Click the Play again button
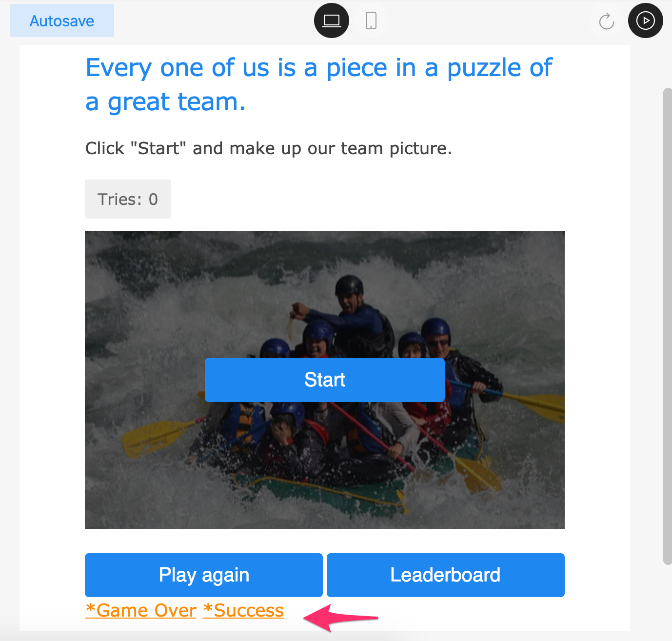 tap(204, 575)
